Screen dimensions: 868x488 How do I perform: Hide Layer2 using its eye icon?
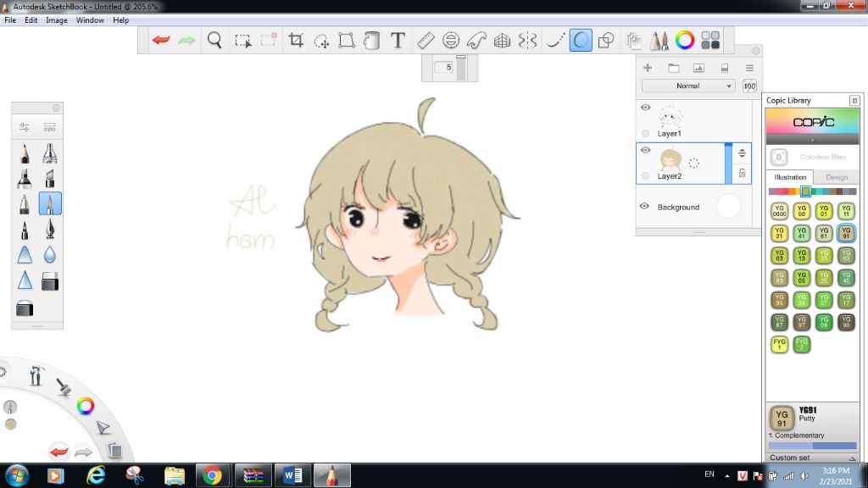pyautogui.click(x=645, y=150)
